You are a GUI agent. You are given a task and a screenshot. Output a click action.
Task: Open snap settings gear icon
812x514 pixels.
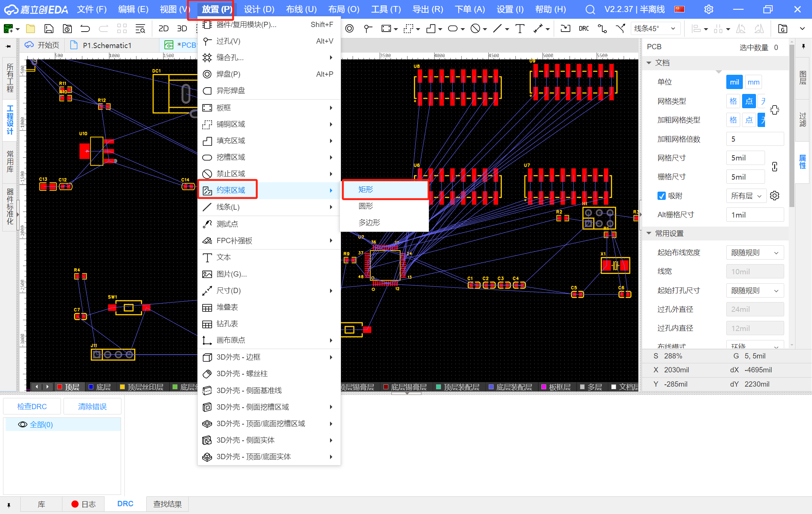774,196
